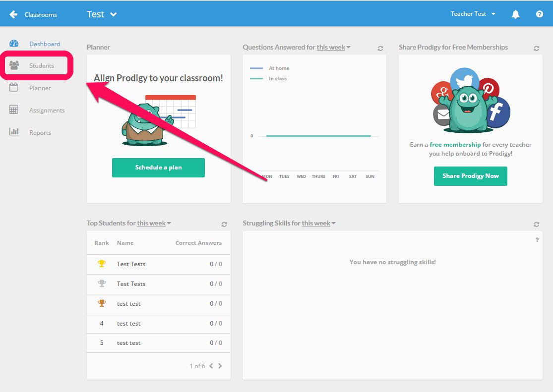Toggle the In class chart legend

pyautogui.click(x=268, y=79)
